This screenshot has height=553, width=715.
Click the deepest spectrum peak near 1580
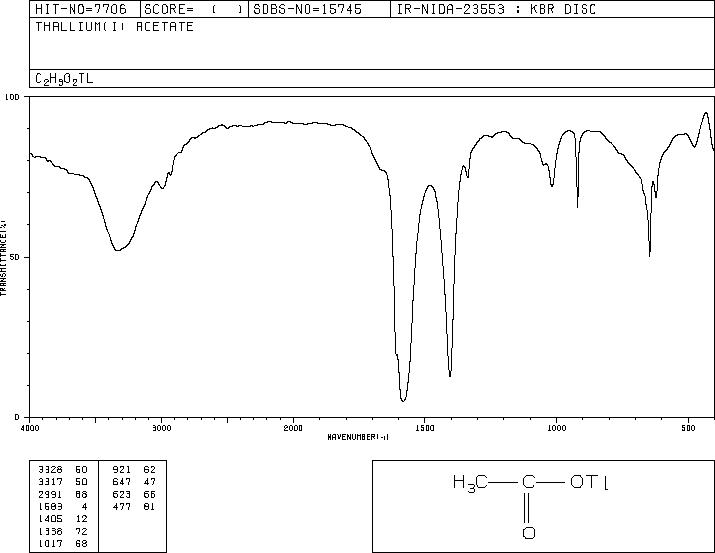pos(403,400)
